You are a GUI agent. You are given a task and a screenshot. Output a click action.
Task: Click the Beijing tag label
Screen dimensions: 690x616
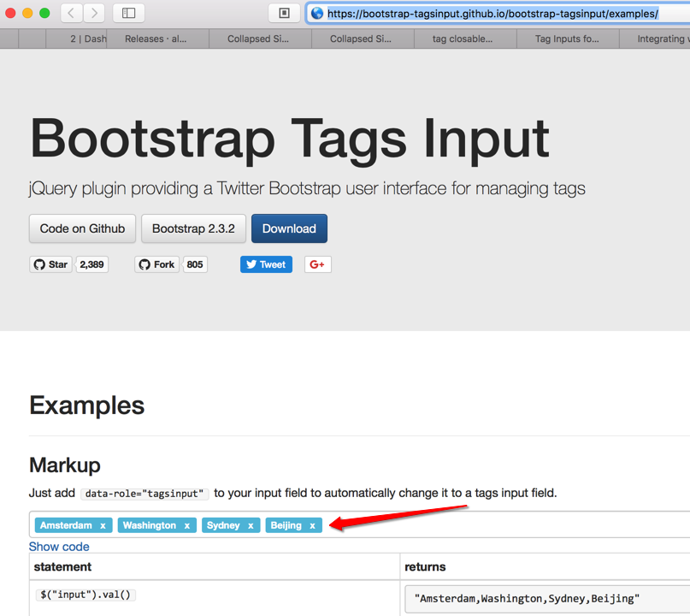(x=286, y=525)
